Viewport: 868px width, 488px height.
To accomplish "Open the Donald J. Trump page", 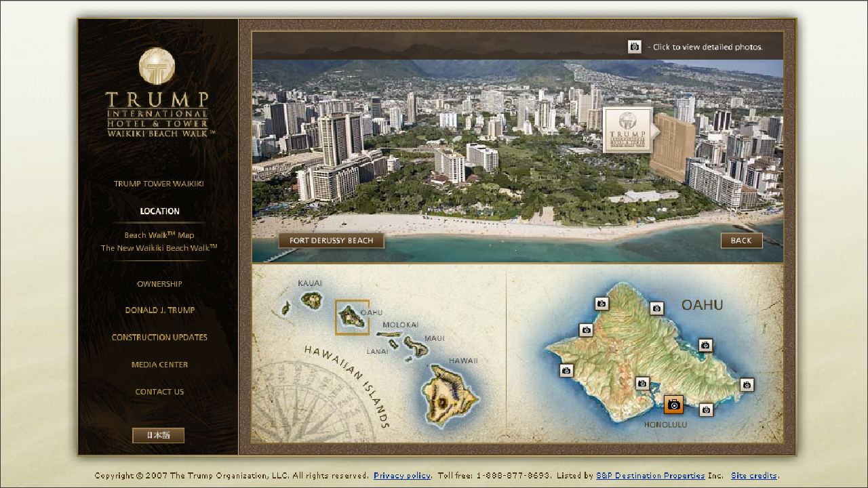I will (x=160, y=310).
